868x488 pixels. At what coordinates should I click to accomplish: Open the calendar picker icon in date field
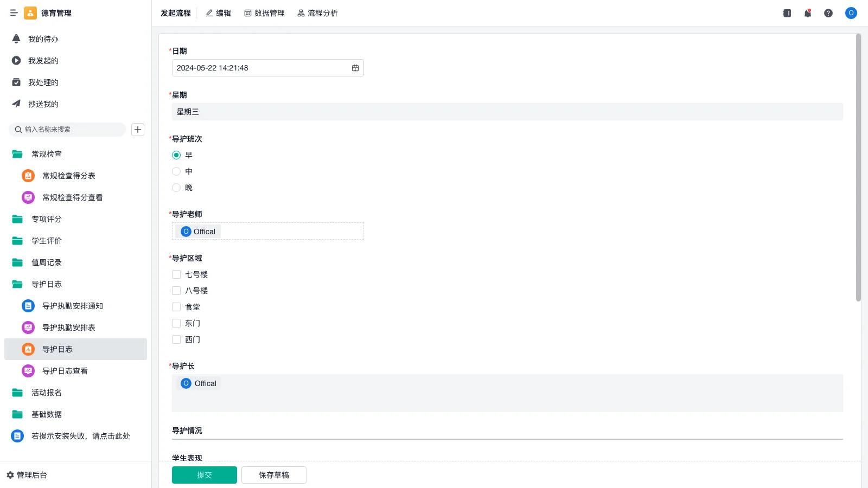click(x=355, y=68)
